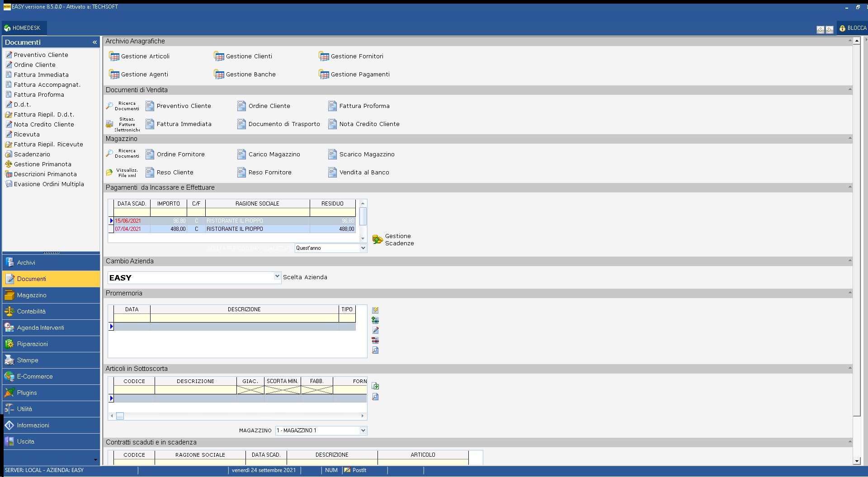868x477 pixels.
Task: Click Ricerca Documenti in Magazzino section
Action: (x=123, y=154)
